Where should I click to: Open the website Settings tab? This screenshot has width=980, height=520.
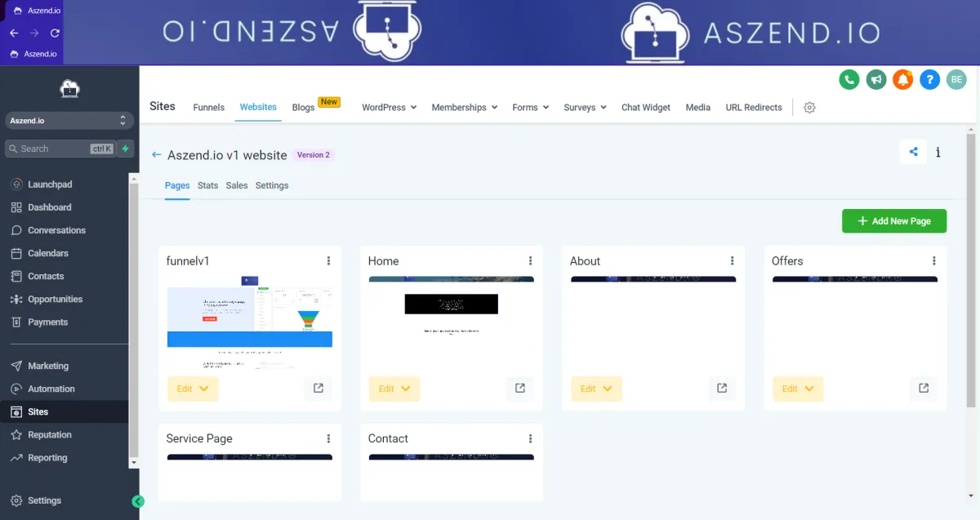(x=272, y=185)
